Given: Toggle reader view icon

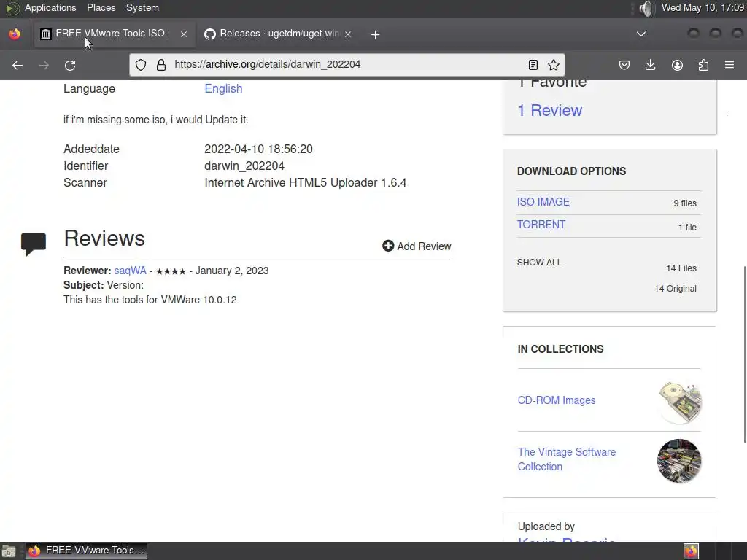Looking at the screenshot, I should (533, 65).
